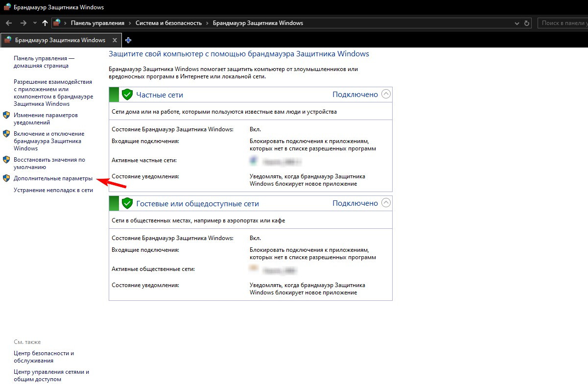Viewport: 588px width, 389px height.
Task: Expand the address bar history dropdown
Action: (x=517, y=23)
